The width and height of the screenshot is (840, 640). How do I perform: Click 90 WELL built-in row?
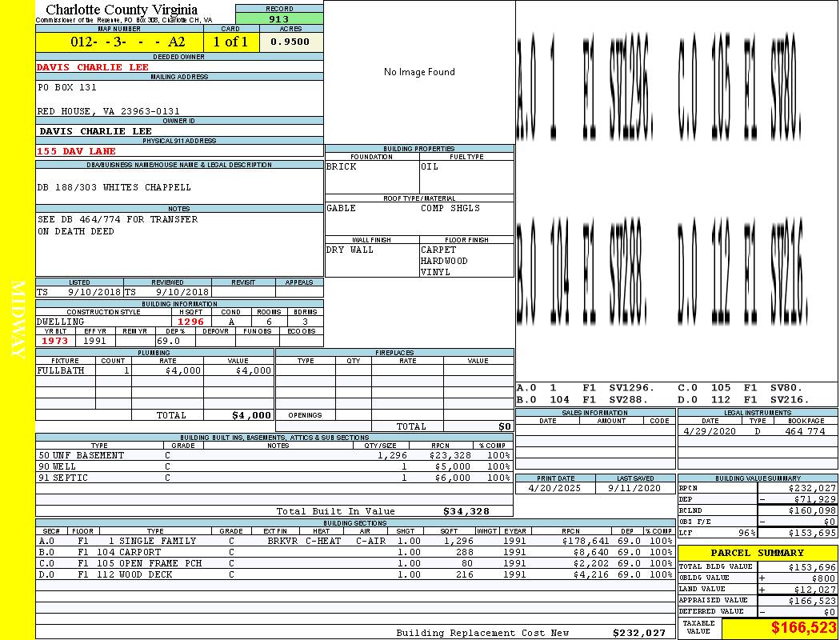(x=274, y=467)
